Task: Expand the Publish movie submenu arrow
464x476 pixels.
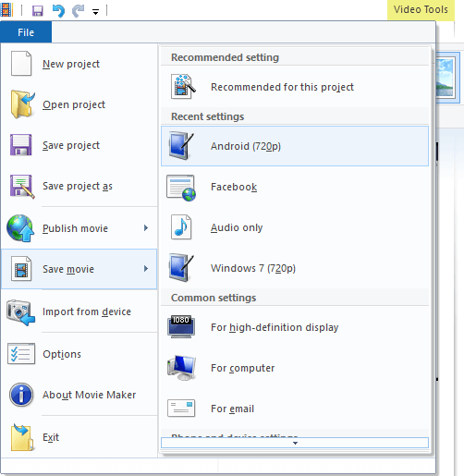Action: pos(146,228)
